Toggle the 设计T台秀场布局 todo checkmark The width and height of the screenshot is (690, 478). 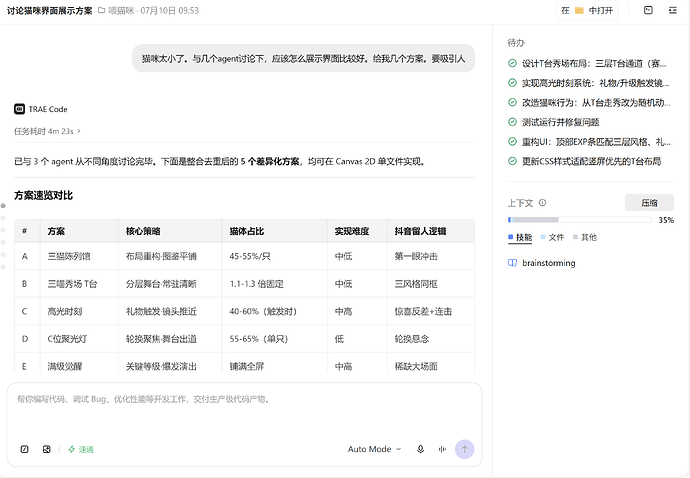[x=512, y=63]
